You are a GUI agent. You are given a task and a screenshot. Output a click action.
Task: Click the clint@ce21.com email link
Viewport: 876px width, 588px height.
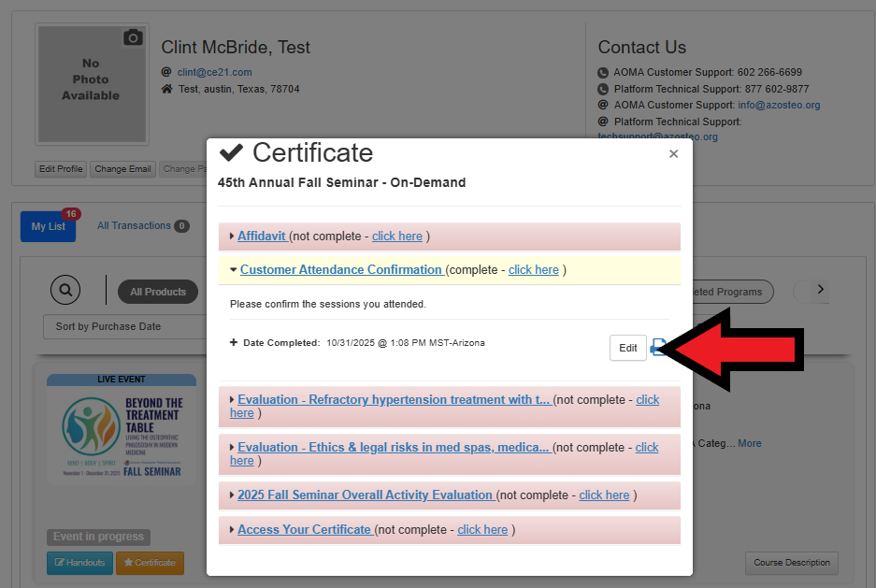point(214,72)
